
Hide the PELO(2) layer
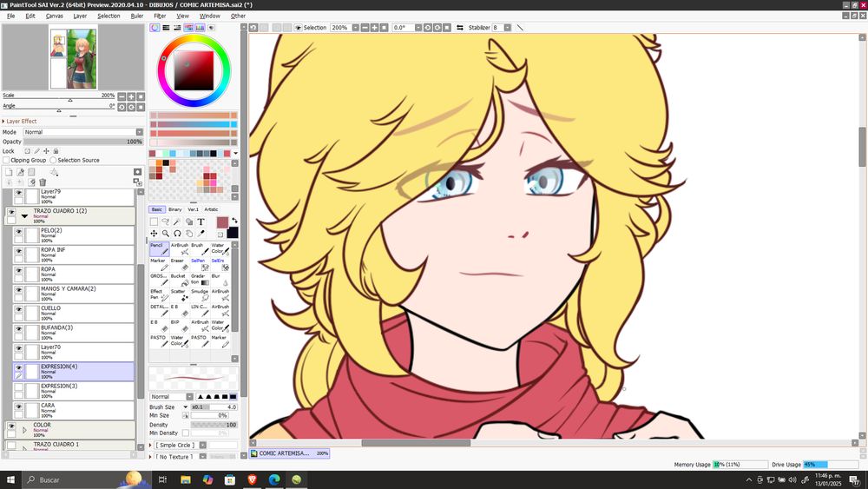click(18, 232)
